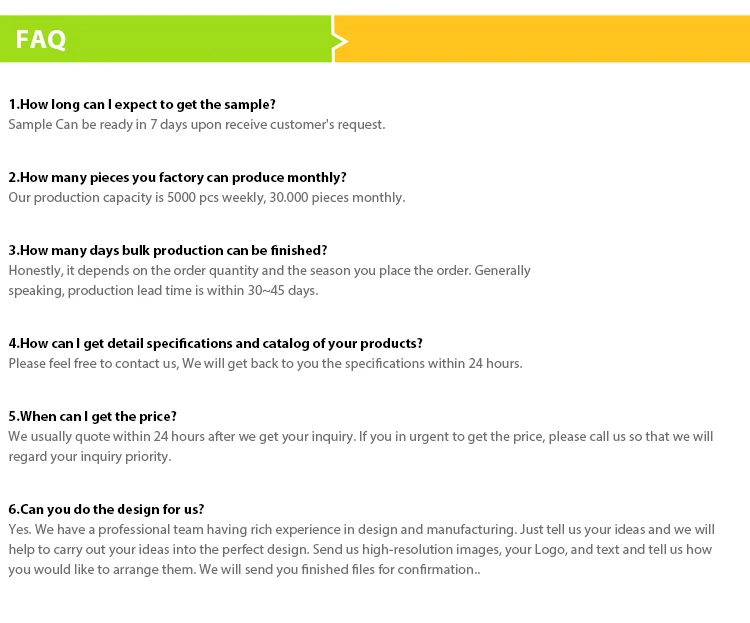Click the line starting 'Yes. We have a professional team'

361,529
